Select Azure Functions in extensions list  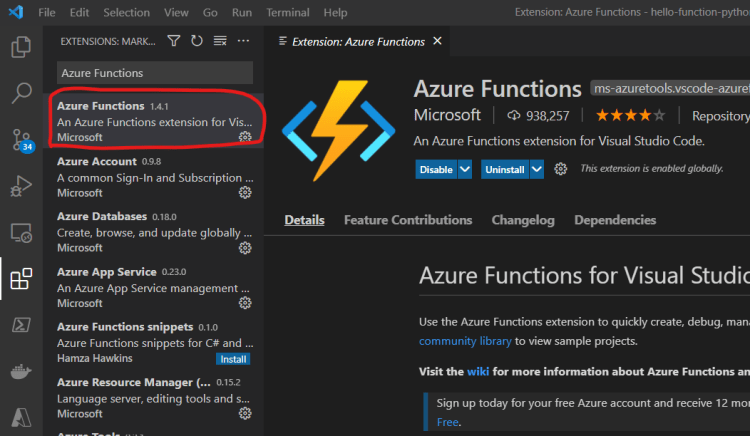(153, 120)
